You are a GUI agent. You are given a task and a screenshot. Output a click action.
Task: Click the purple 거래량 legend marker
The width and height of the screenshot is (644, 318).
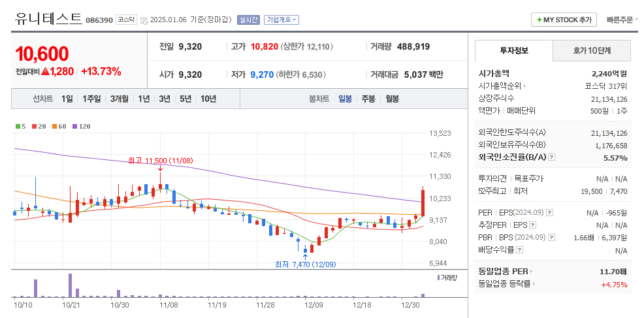tap(439, 278)
